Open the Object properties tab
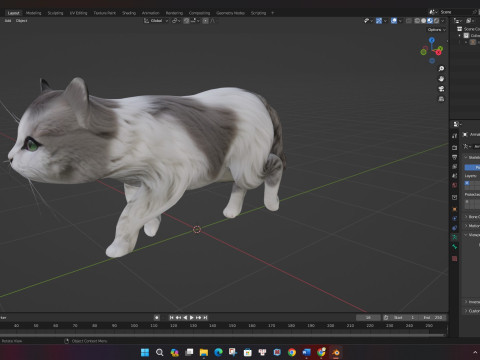480x360 pixels. pos(454,209)
